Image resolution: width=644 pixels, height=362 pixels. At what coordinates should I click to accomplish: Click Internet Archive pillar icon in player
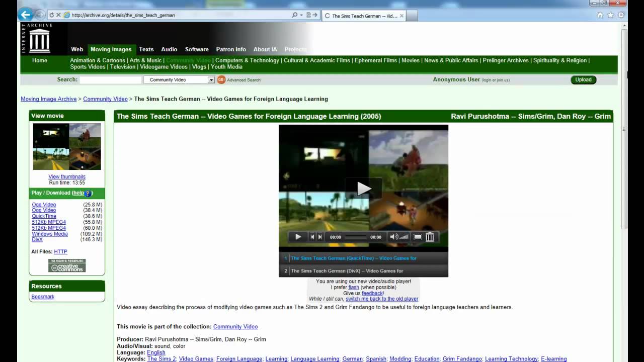430,237
